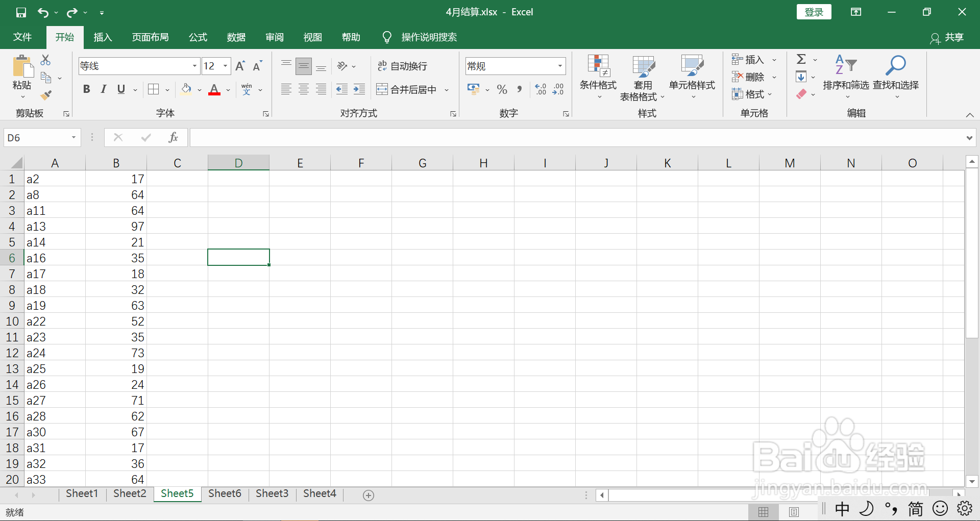
Task: Click the increase decimal icon
Action: click(x=541, y=89)
